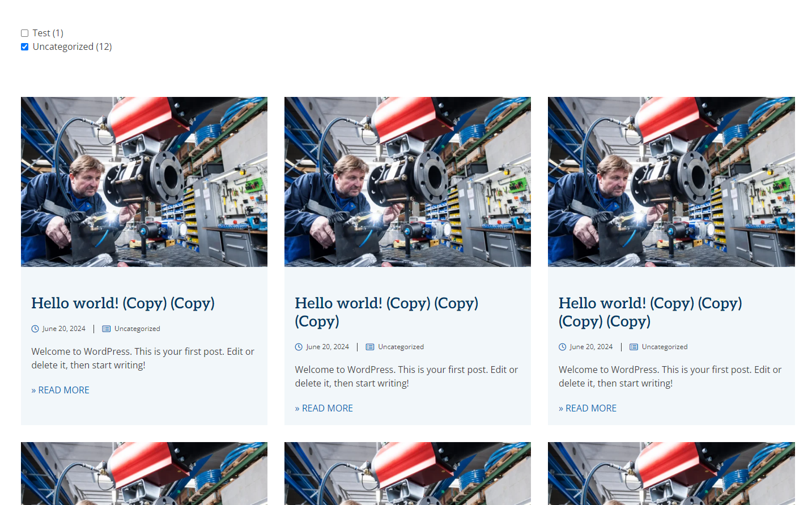
Task: Click READ MORE on the first post
Action: pyautogui.click(x=61, y=390)
